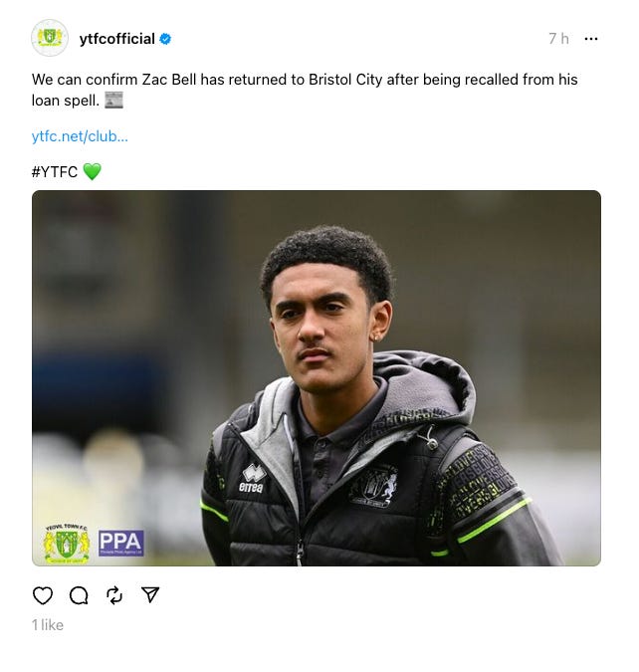Open the three-dot more options menu
This screenshot has width=639, height=672.
591,39
